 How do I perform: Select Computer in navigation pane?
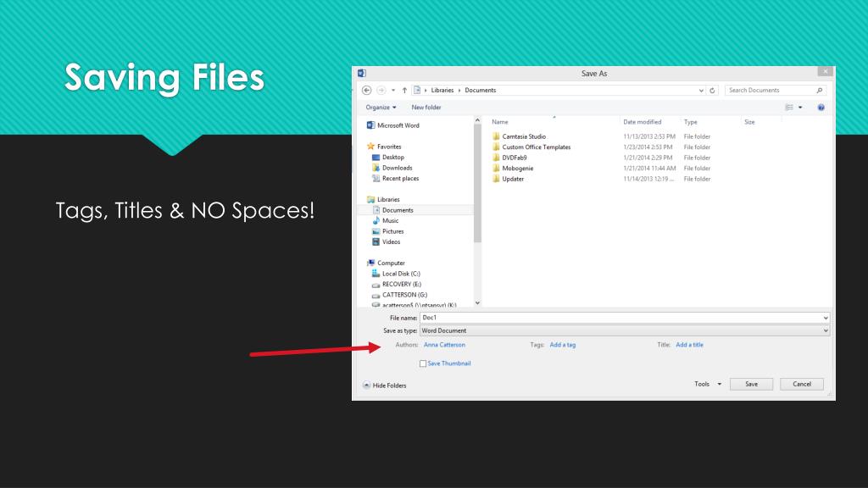386,263
